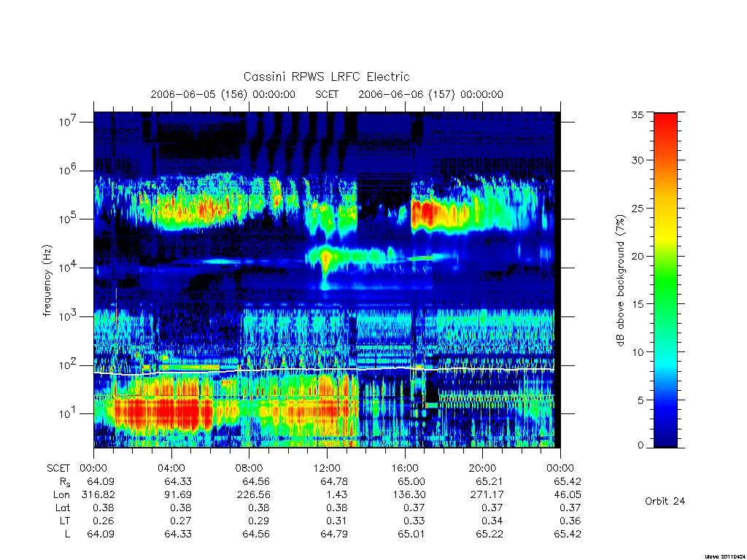Screen dimensions: 747x560
Task: Click the Rs value '64.78'
Action: (x=334, y=481)
